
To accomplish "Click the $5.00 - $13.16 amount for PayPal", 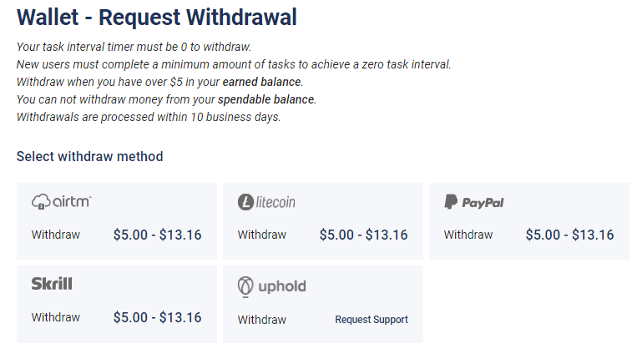I will coord(569,235).
